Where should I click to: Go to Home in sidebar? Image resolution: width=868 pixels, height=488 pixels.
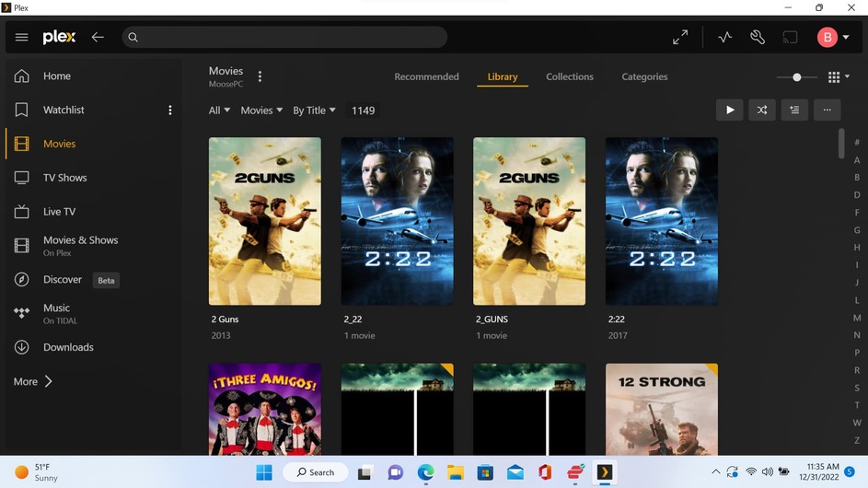(x=57, y=76)
